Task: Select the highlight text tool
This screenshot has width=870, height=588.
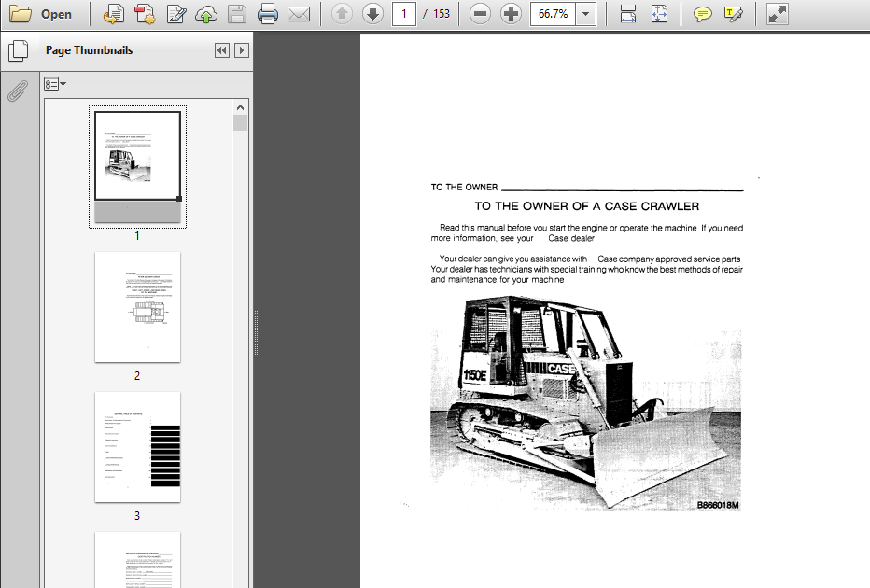Action: point(734,14)
